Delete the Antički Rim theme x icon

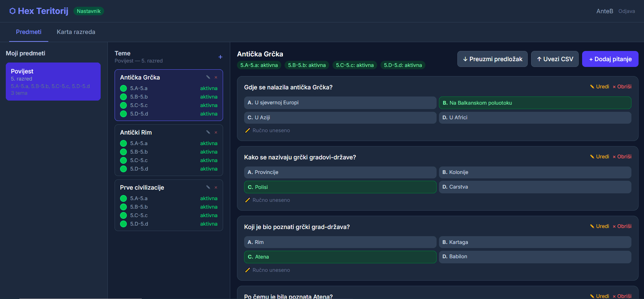216,133
